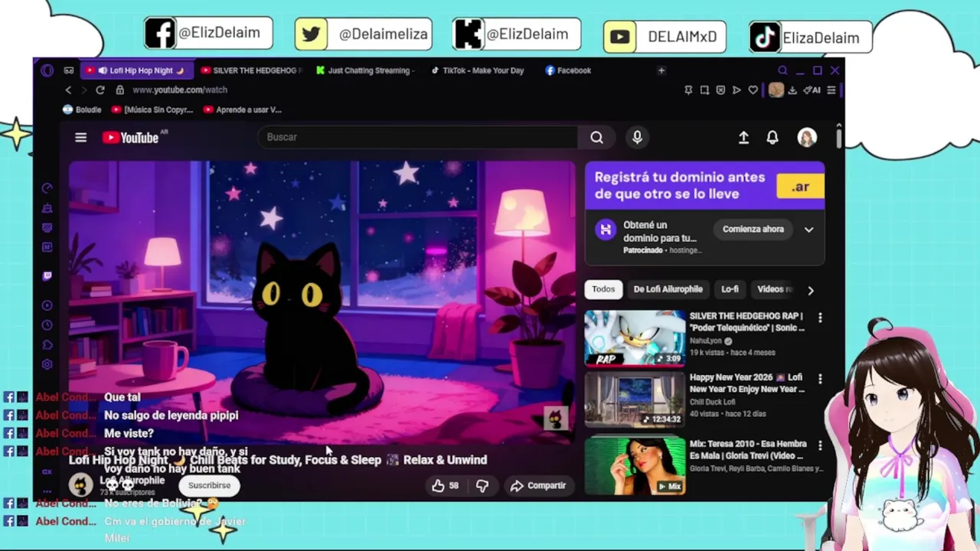The image size is (980, 551).
Task: Expand the sponsored ad chevron
Action: click(x=808, y=229)
